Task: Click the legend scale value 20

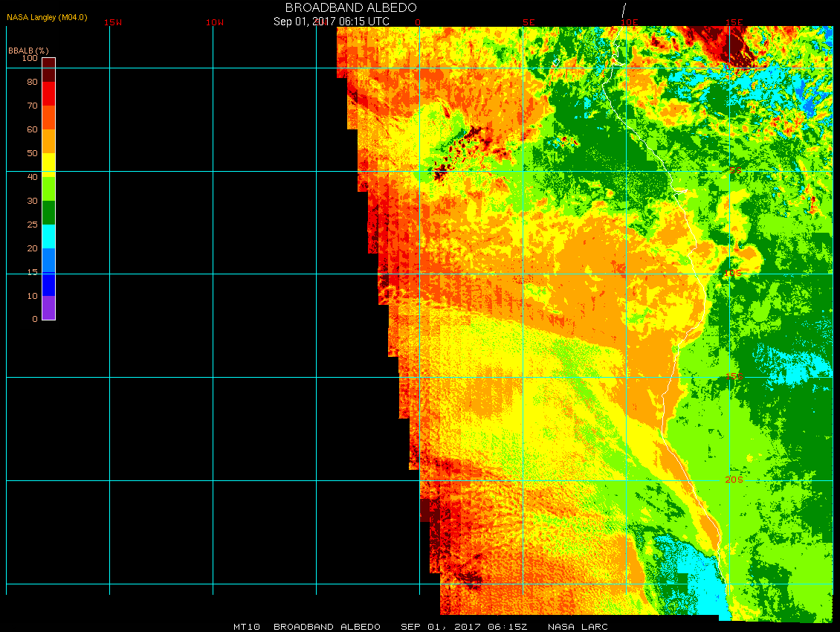Action: coord(33,248)
